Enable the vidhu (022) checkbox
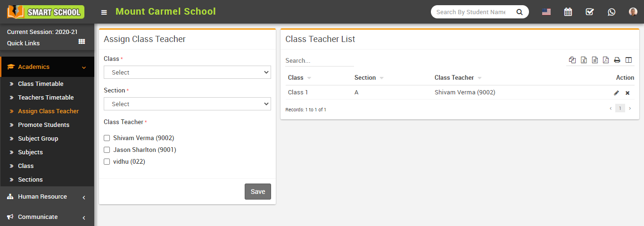Viewport: 644px width, 226px height. click(107, 162)
